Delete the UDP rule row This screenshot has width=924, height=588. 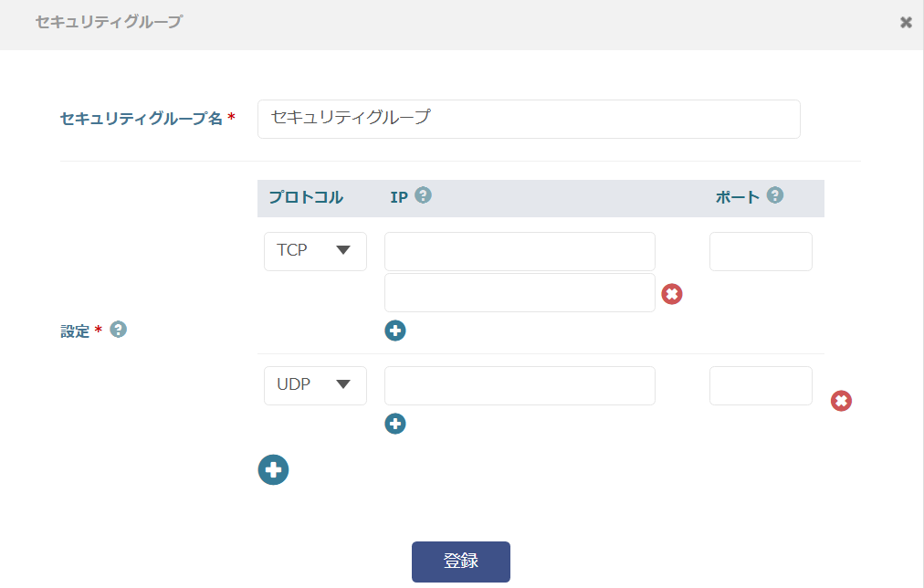(841, 401)
